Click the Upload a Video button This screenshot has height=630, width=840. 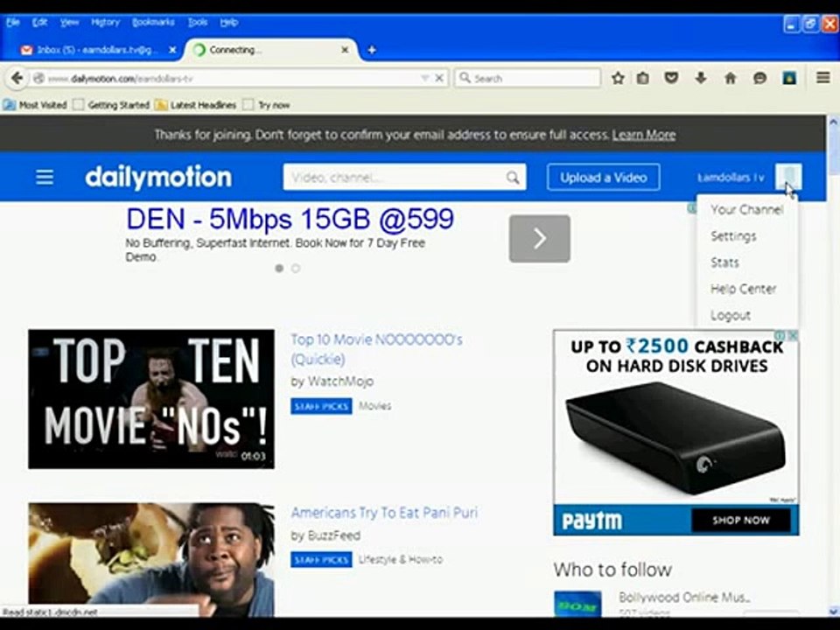[603, 178]
